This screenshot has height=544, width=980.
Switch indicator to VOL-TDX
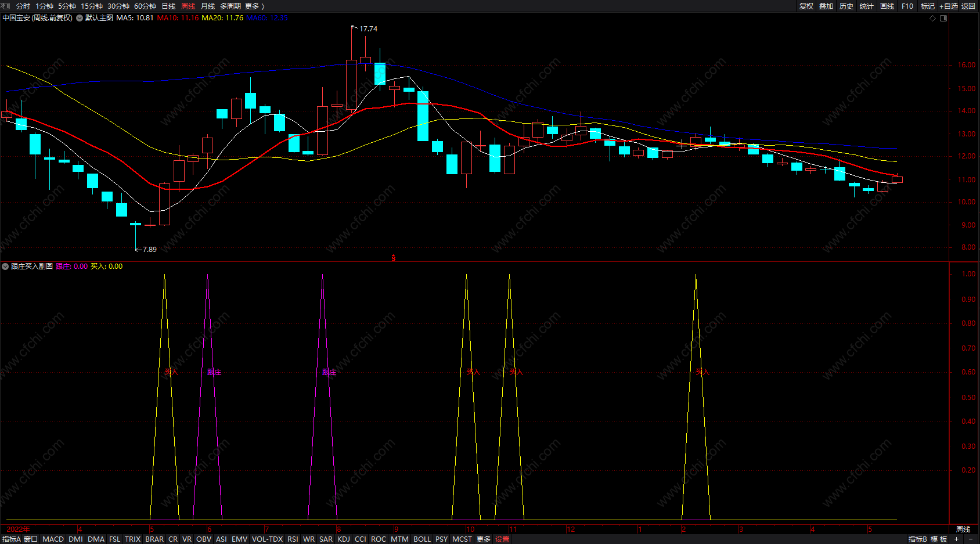[267, 539]
